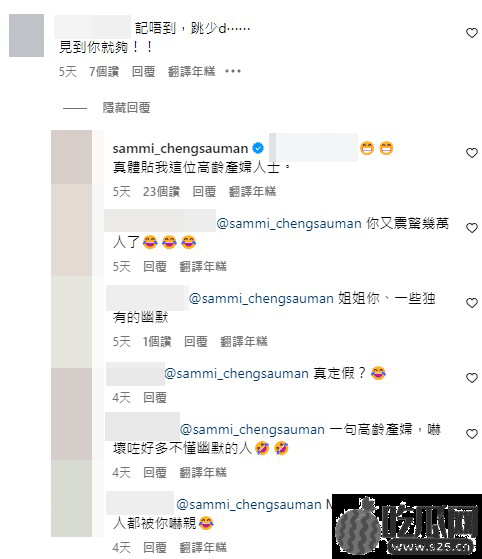View the 7個讚 likes on top comment
The width and height of the screenshot is (482, 559).
pos(104,71)
